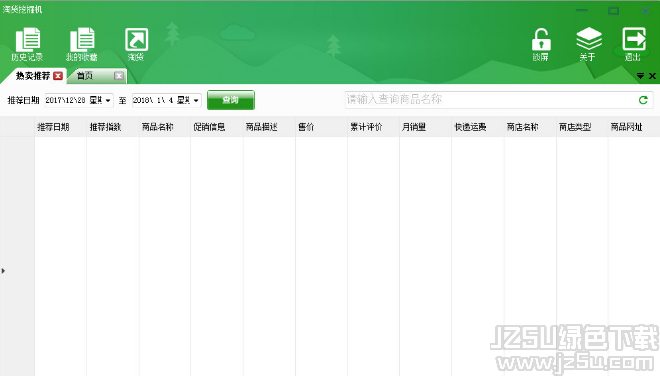This screenshot has height=376, width=660.
Task: Open the tab list dropdown triangle
Action: pos(640,76)
